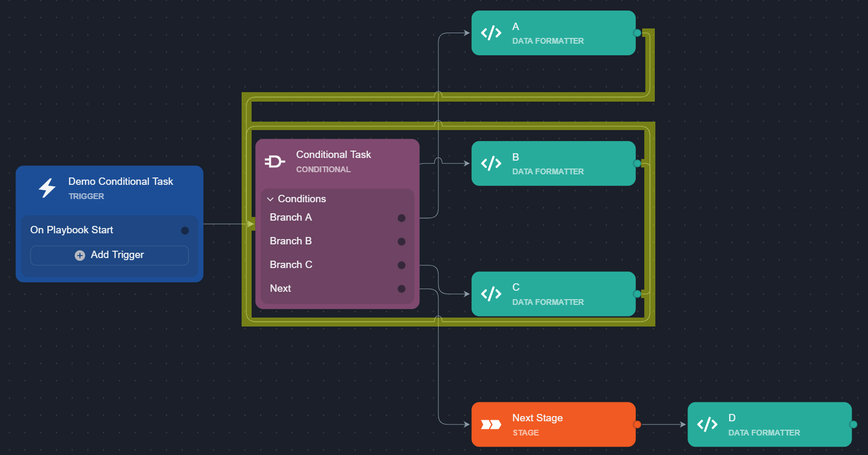The height and width of the screenshot is (455, 868).
Task: Click the Next output port dot
Action: pyautogui.click(x=402, y=289)
